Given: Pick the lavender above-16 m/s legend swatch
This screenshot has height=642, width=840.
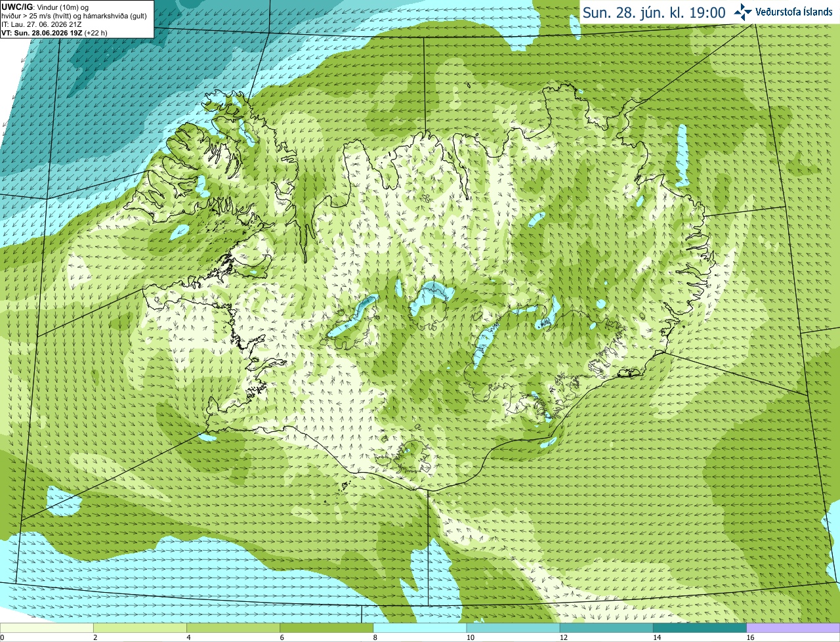Looking at the screenshot, I should coord(793,628).
